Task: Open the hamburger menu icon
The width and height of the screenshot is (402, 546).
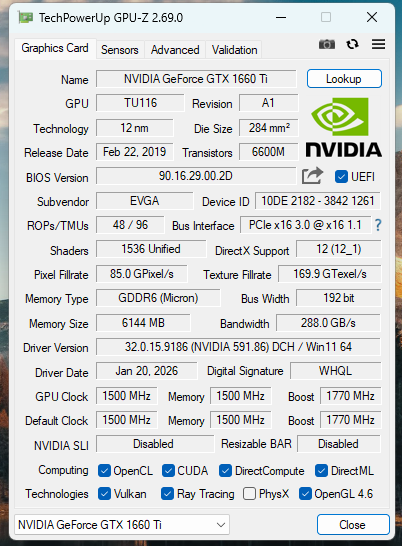Action: 378,44
